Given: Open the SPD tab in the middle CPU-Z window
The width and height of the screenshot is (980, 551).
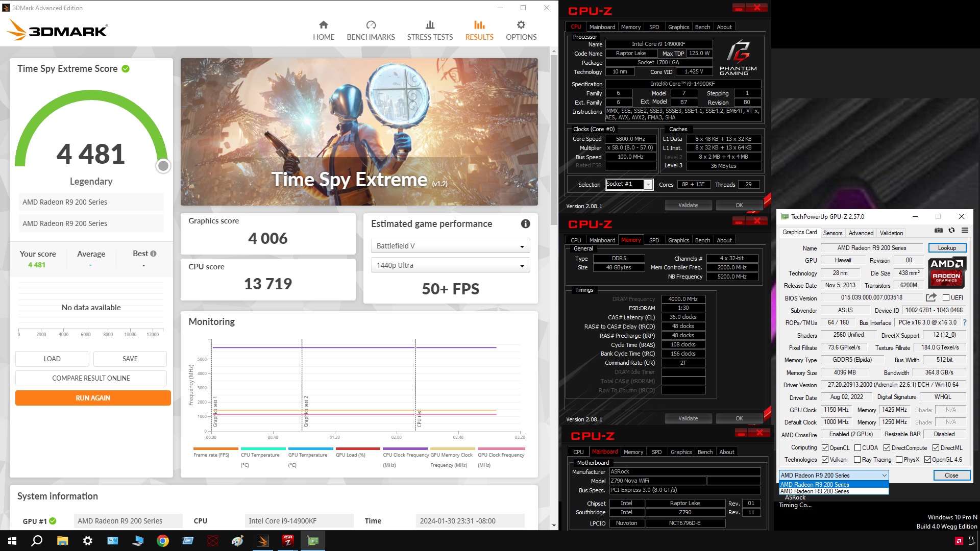Looking at the screenshot, I should point(654,240).
